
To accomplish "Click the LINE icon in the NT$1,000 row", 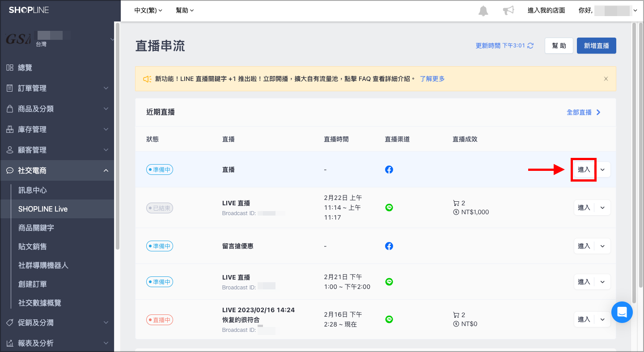I will click(x=389, y=208).
